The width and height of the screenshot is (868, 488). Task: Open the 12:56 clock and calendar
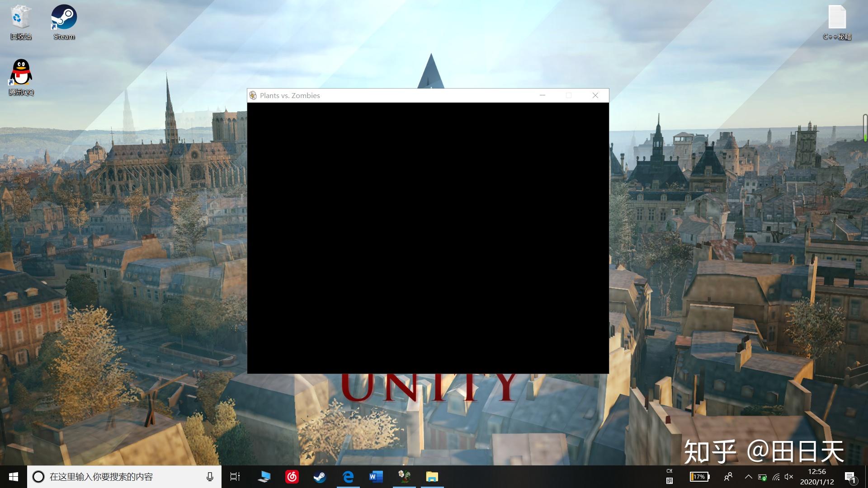(817, 477)
